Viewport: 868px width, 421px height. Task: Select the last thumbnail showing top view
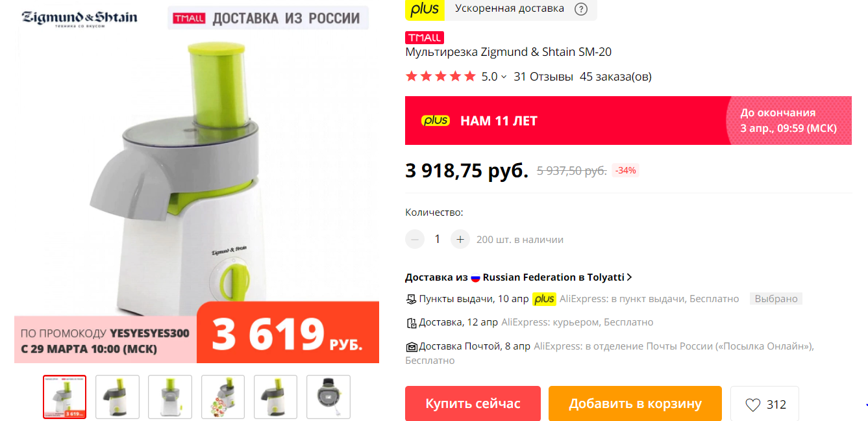328,396
